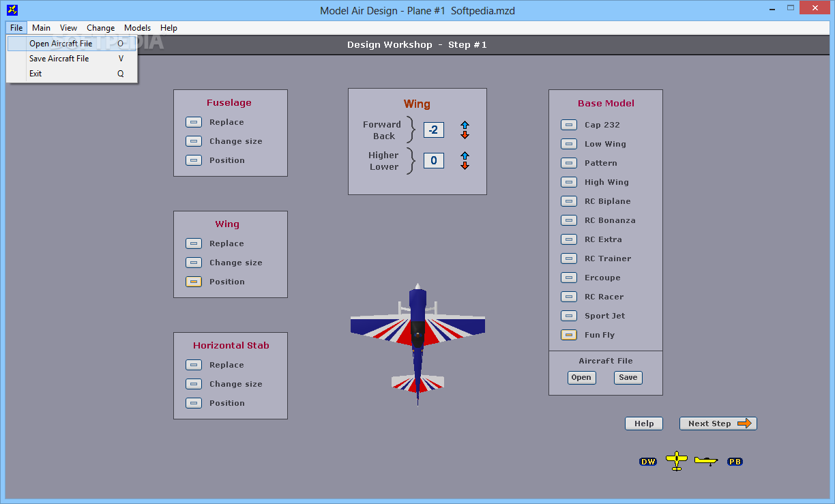Click the app icon in title bar
This screenshot has width=835, height=504.
click(12, 9)
